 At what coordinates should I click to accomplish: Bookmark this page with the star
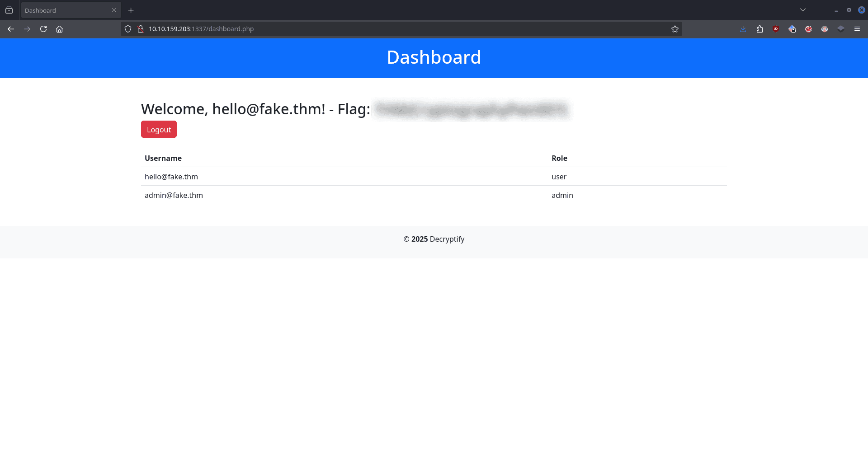pyautogui.click(x=675, y=29)
